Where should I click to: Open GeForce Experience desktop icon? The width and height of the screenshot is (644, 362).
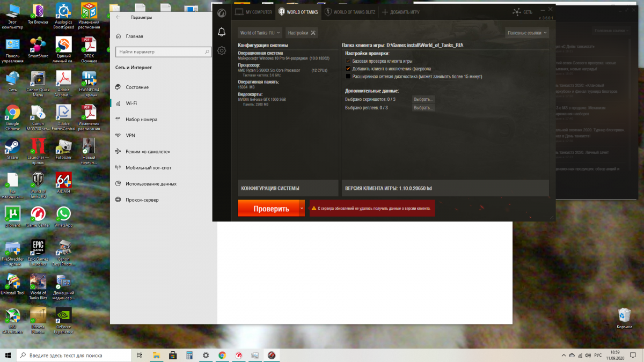[63, 321]
